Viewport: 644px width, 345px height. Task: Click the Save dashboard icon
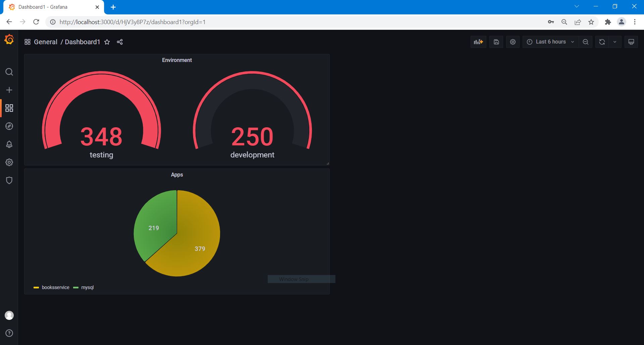coord(496,42)
